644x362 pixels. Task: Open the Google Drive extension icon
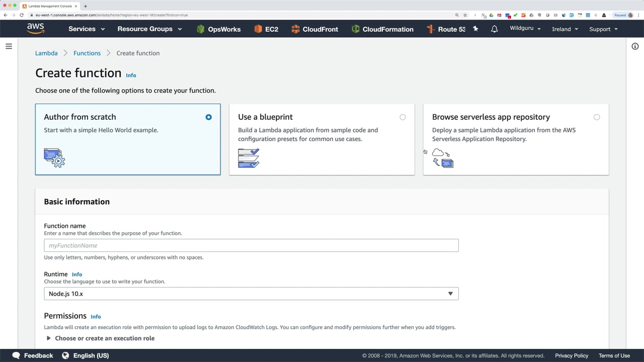pyautogui.click(x=491, y=15)
